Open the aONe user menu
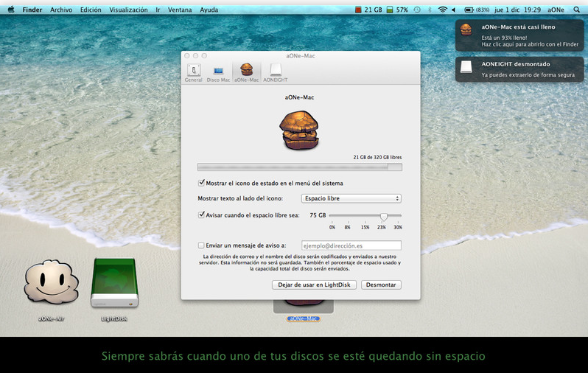The width and height of the screenshot is (588, 373). coord(556,10)
